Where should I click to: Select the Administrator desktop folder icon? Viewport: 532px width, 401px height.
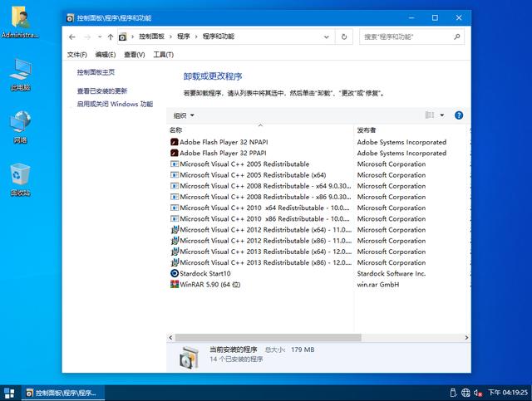pos(20,17)
